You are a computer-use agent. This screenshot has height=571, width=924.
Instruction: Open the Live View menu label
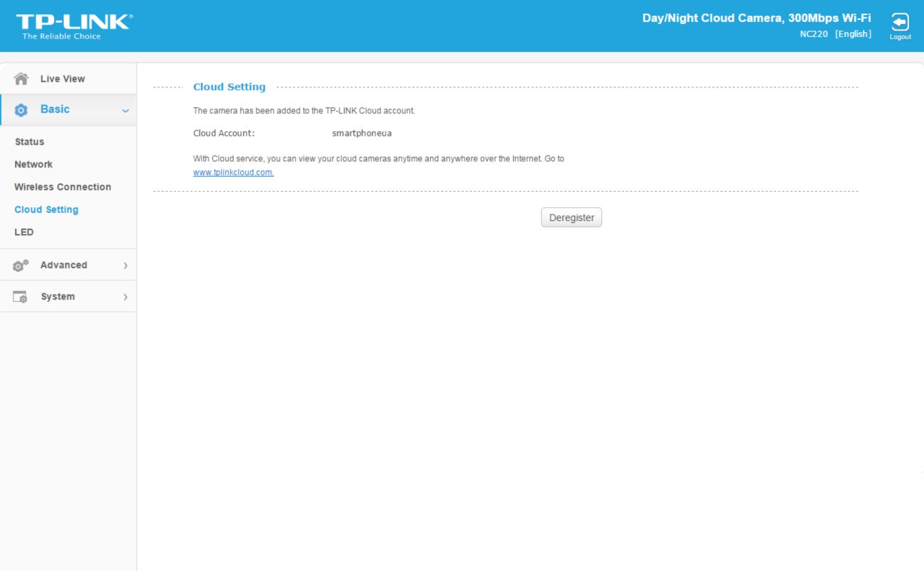(63, 79)
